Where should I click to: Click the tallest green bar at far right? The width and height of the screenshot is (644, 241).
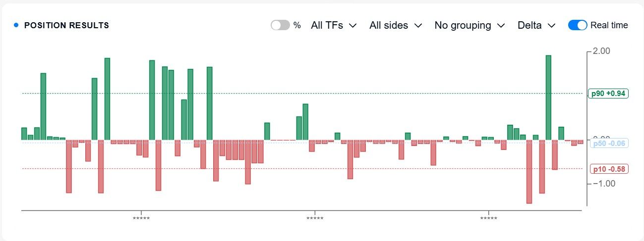point(548,97)
